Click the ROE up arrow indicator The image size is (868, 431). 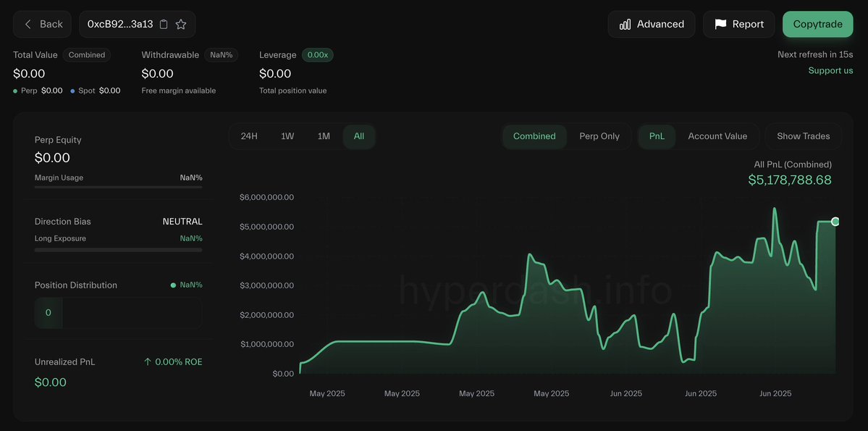tap(147, 361)
